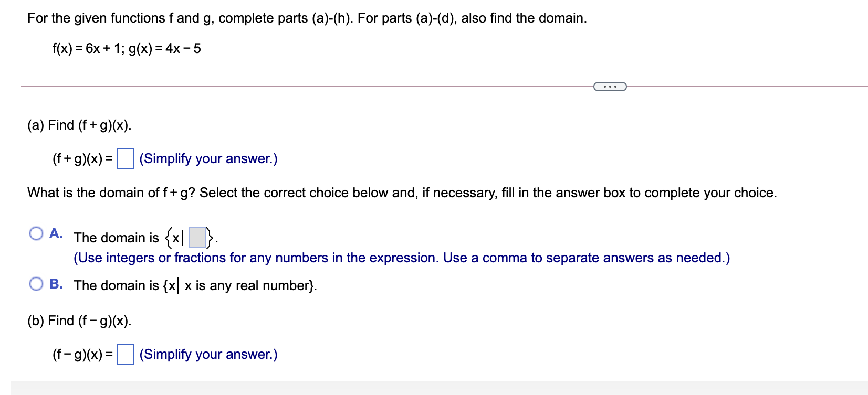Click the instruction text about integers or fractions
The image size is (868, 395).
402,258
